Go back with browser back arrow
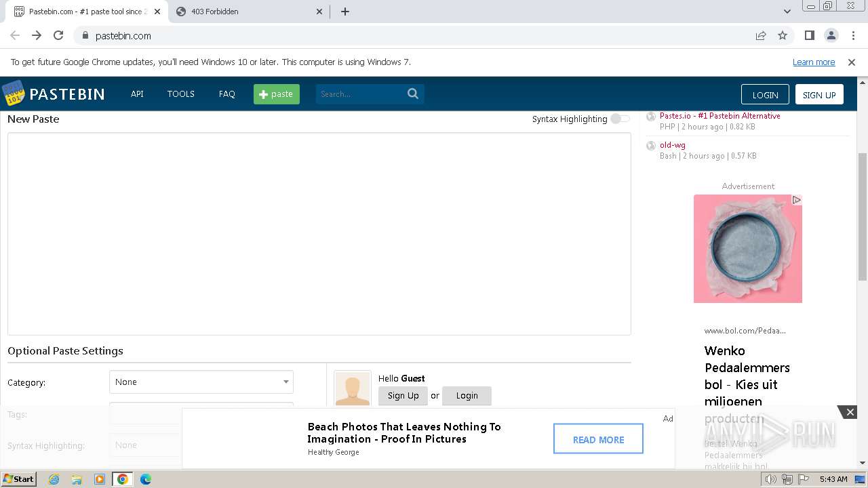Image resolution: width=868 pixels, height=488 pixels. pyautogui.click(x=15, y=35)
